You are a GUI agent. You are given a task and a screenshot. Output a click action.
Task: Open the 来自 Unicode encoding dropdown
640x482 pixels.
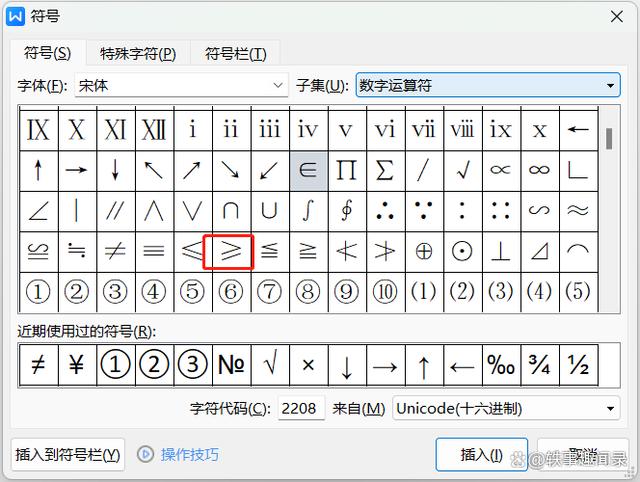click(506, 408)
